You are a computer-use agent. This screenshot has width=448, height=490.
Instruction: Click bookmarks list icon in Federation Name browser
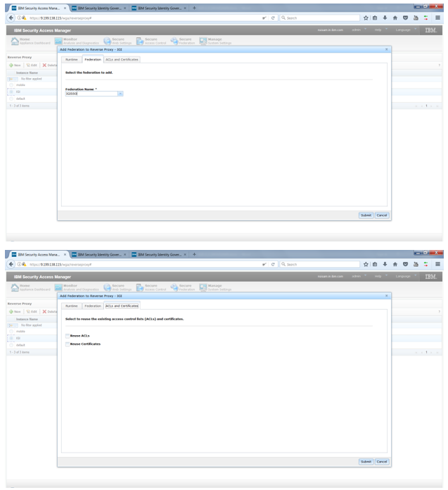coord(375,18)
